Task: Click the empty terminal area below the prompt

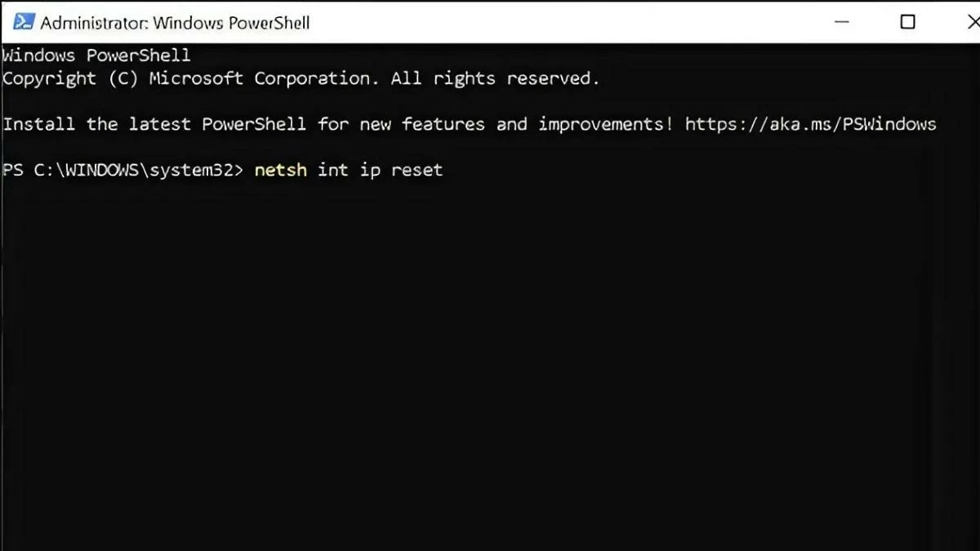Action: (490, 367)
